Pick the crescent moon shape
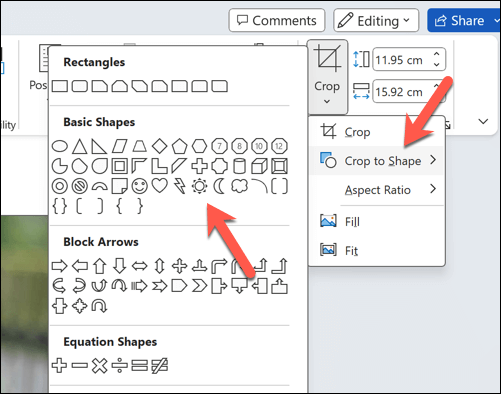 219,186
